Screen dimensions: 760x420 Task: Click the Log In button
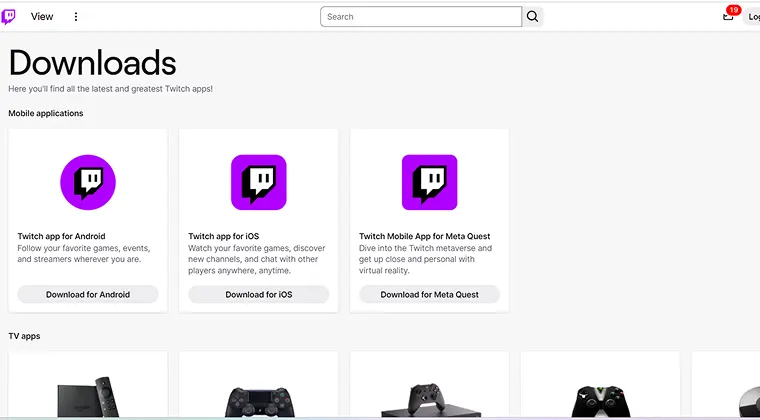point(753,16)
